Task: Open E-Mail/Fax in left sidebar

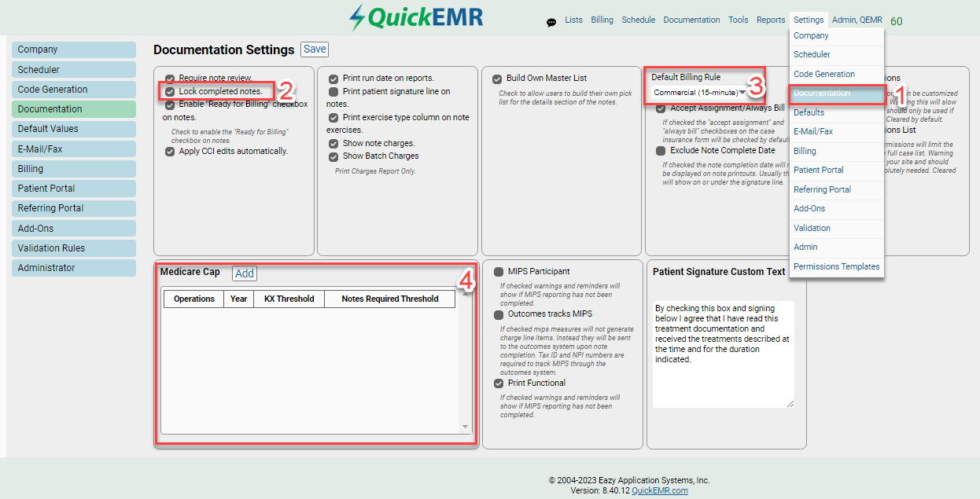Action: (74, 149)
